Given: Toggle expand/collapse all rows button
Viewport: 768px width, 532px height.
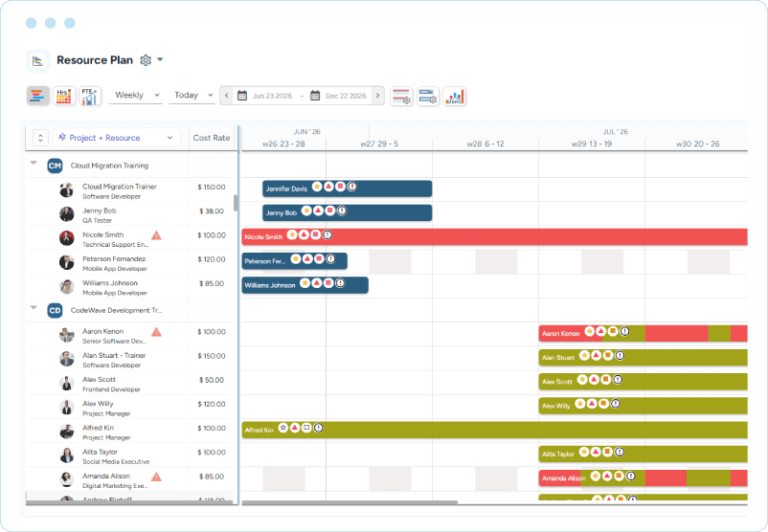Looking at the screenshot, I should coord(40,138).
